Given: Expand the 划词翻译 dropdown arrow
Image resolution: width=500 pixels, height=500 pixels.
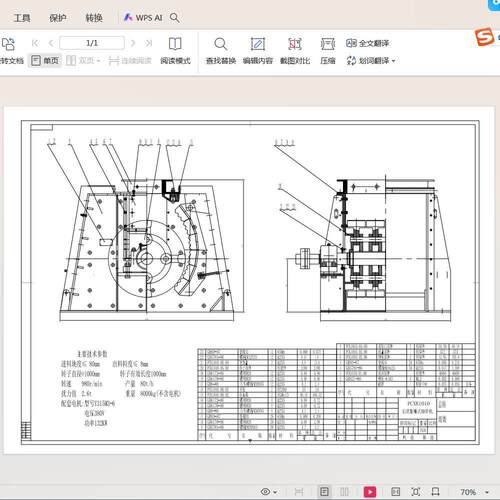Looking at the screenshot, I should point(394,61).
